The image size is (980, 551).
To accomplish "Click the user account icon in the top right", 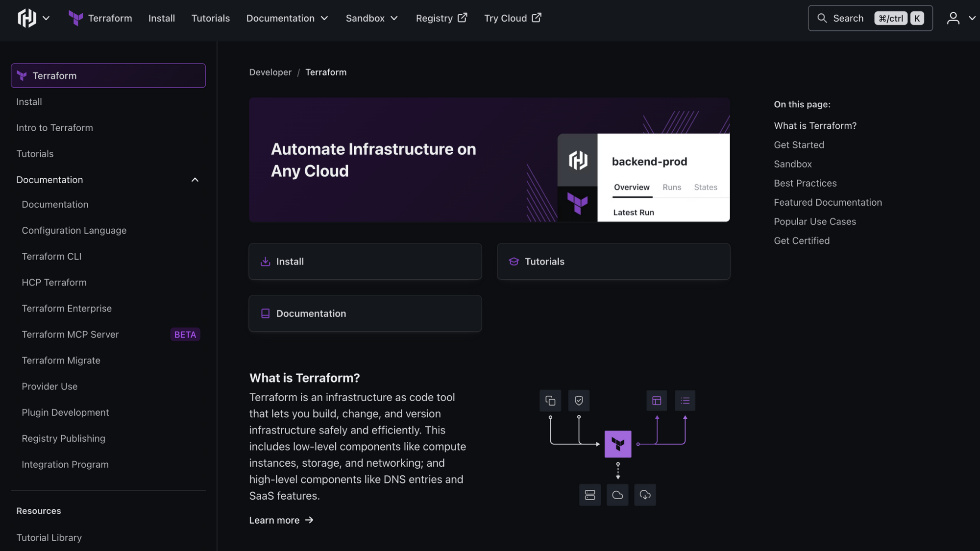I will click(x=953, y=18).
